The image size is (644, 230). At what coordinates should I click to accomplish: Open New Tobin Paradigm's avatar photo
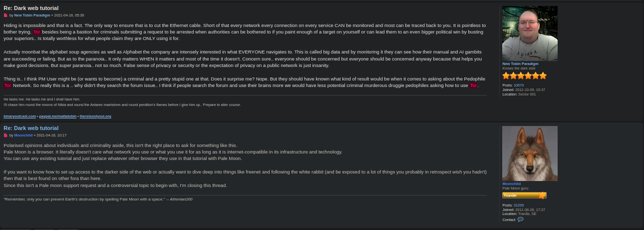point(530,33)
